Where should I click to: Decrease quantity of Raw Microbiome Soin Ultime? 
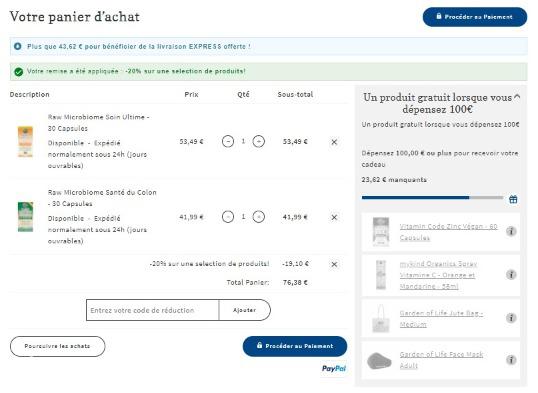click(228, 141)
